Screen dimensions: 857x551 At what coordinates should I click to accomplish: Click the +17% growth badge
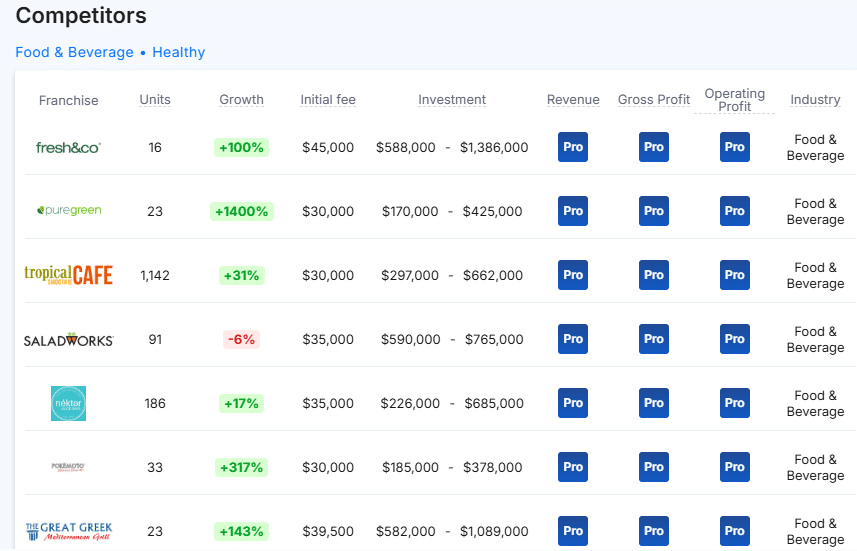point(241,403)
